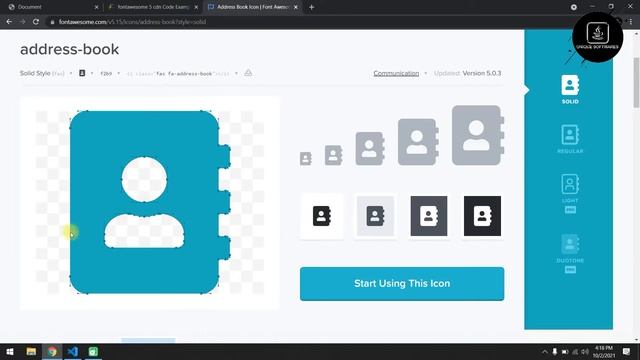The height and width of the screenshot is (360, 640).
Task: Open the Windows notification center
Action: [626, 351]
